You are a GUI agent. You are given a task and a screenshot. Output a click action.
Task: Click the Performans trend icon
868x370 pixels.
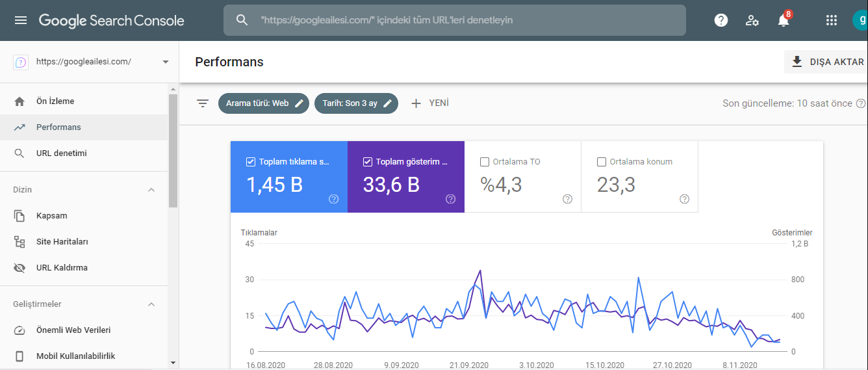[19, 127]
